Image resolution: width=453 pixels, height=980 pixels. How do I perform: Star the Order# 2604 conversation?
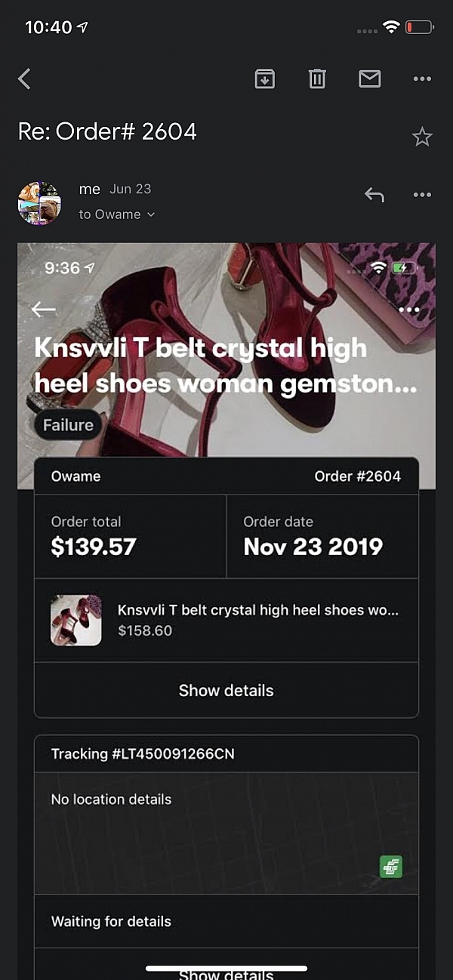[422, 137]
